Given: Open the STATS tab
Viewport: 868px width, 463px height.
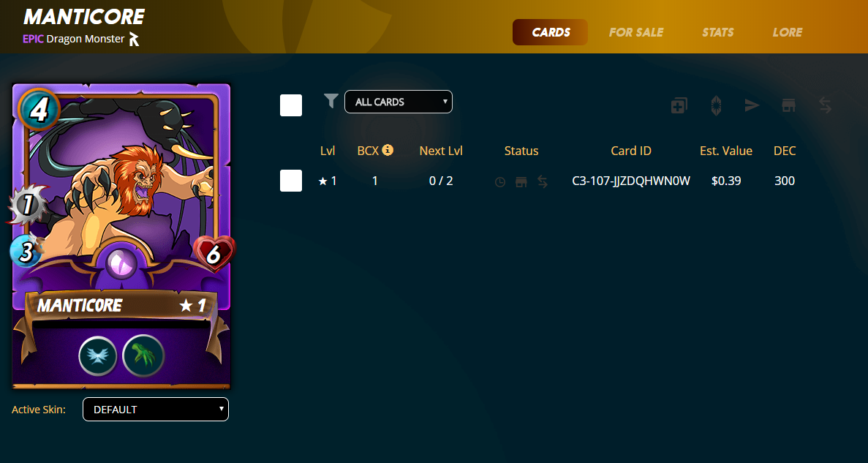Looking at the screenshot, I should pos(718,32).
